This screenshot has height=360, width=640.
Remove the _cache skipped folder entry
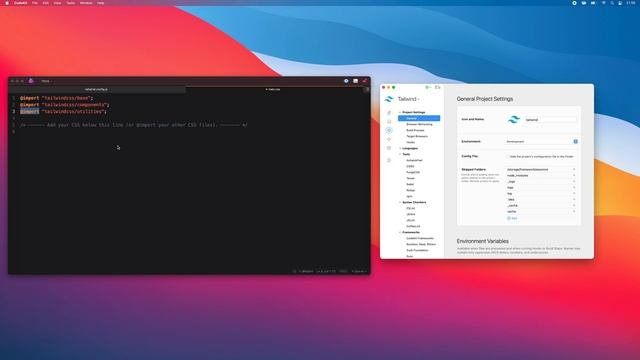(x=574, y=206)
